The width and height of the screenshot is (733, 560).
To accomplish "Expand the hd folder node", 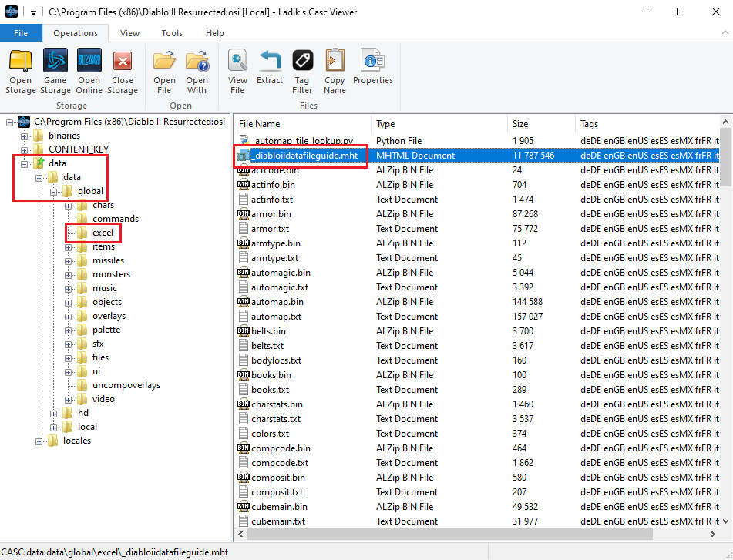I will click(x=53, y=414).
